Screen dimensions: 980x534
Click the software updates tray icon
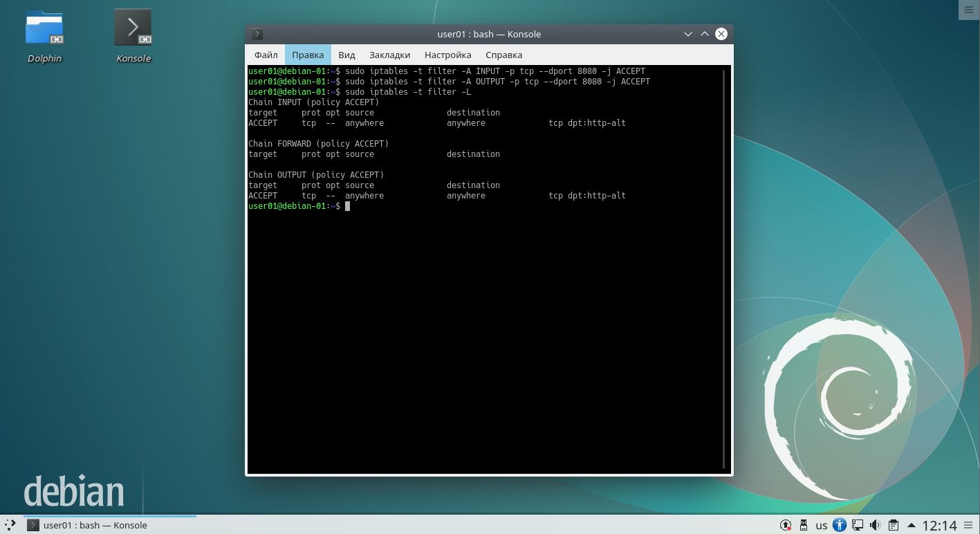click(786, 525)
